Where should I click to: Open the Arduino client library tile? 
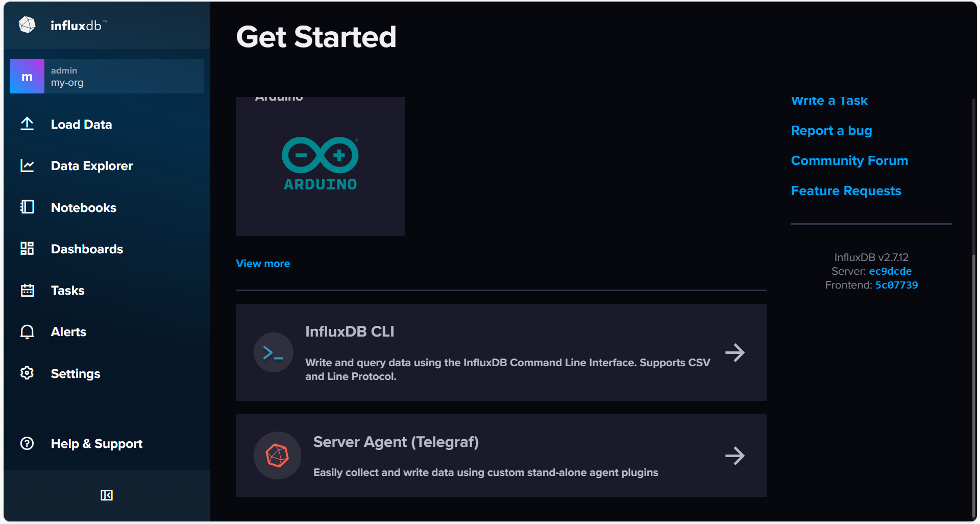point(320,166)
